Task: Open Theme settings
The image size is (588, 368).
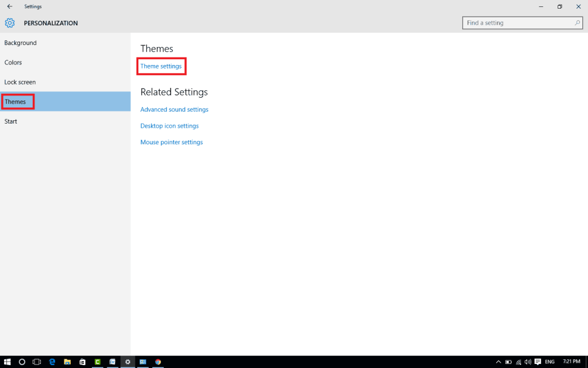Action: point(161,66)
